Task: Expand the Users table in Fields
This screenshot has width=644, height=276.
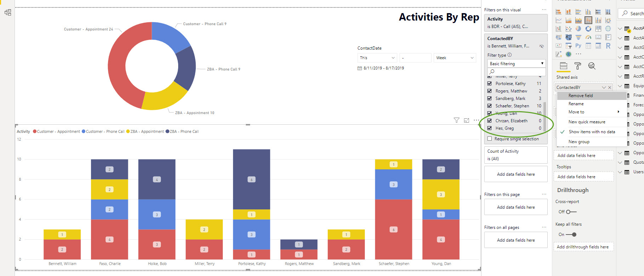Action: (x=620, y=172)
